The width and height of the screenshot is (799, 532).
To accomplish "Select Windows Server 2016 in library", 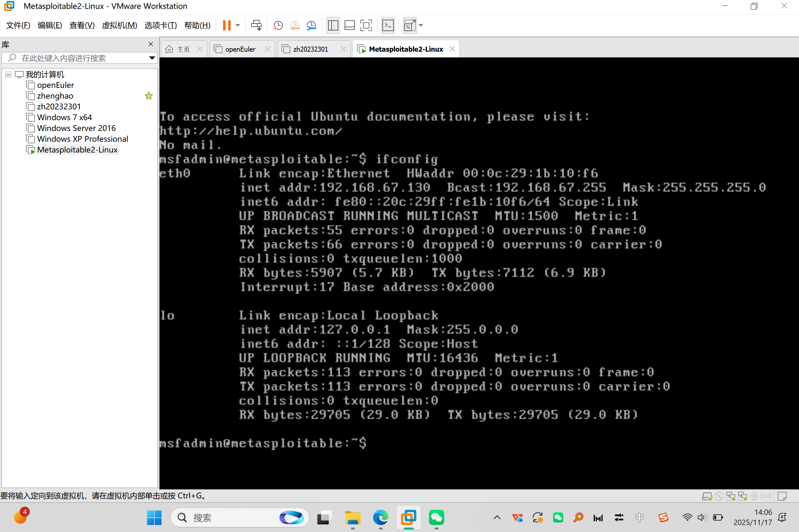I will [x=76, y=128].
